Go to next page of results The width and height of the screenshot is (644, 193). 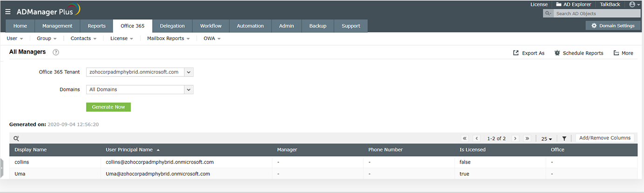click(x=515, y=138)
